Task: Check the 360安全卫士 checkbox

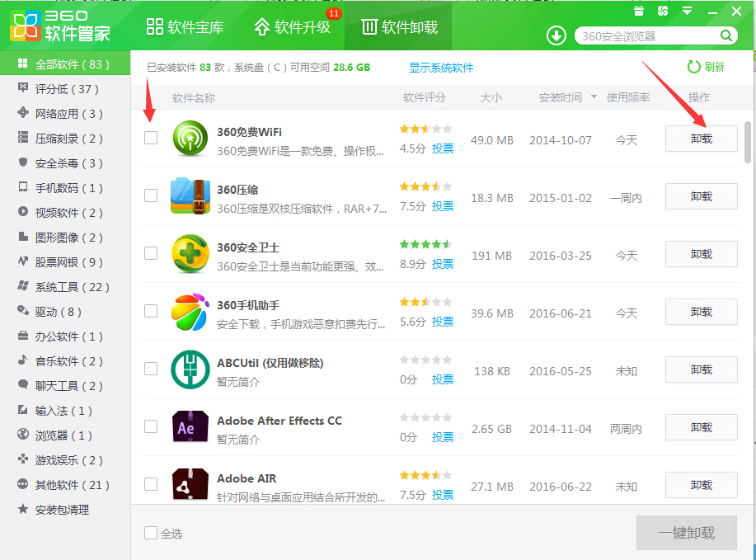Action: (151, 253)
